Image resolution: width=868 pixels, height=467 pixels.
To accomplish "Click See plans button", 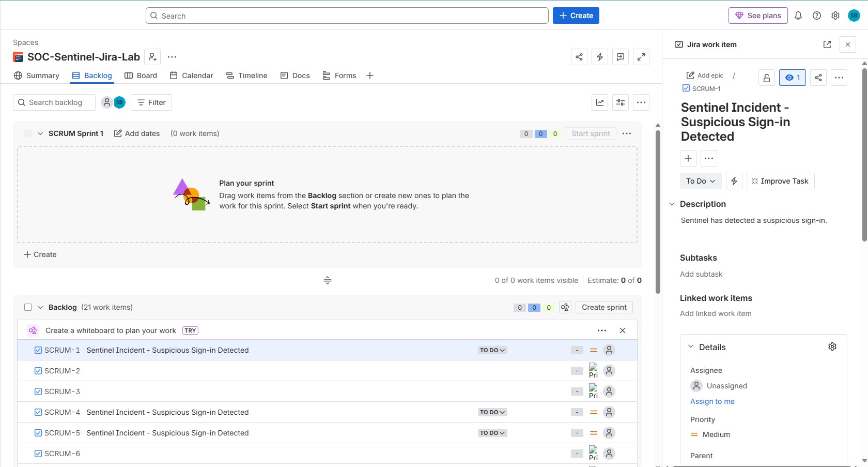I will pos(758,16).
